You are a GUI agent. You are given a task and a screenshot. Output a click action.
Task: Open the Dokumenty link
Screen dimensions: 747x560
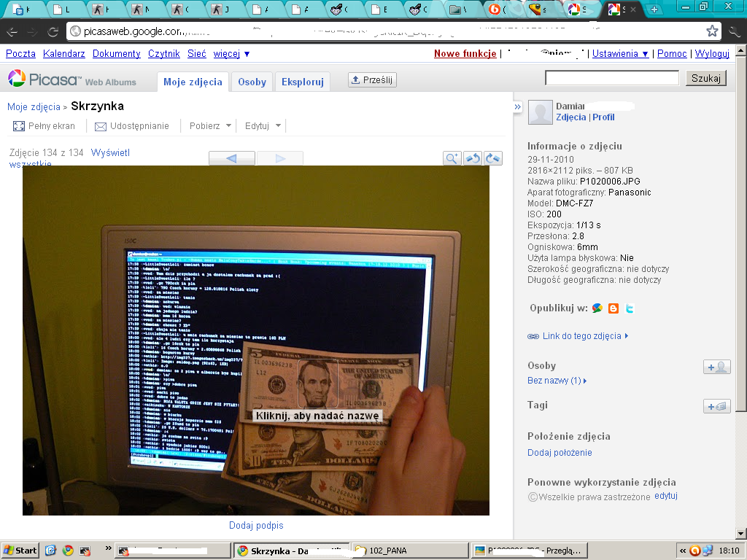coord(116,54)
